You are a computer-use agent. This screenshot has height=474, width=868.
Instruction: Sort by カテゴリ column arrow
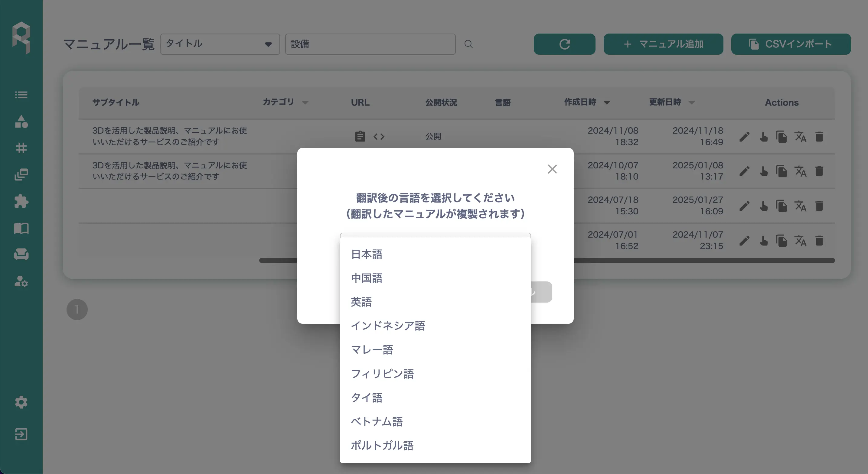[305, 103]
